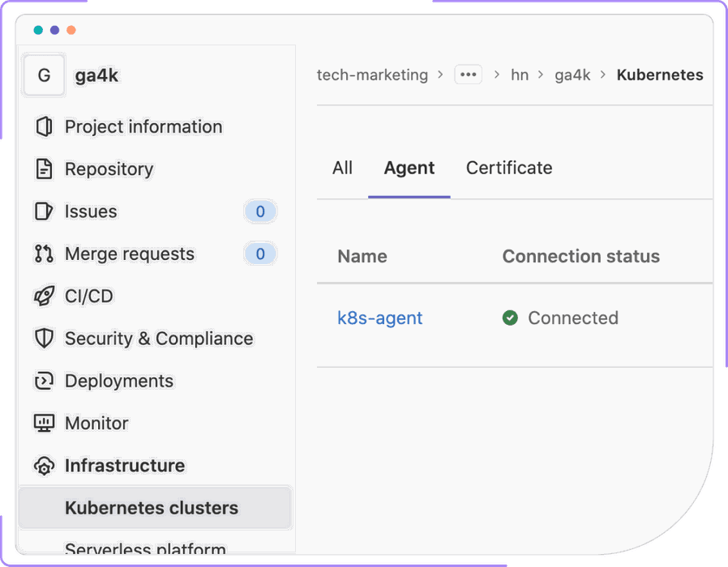The height and width of the screenshot is (567, 728).
Task: Click the Infrastructure cloud gear icon
Action: click(44, 466)
